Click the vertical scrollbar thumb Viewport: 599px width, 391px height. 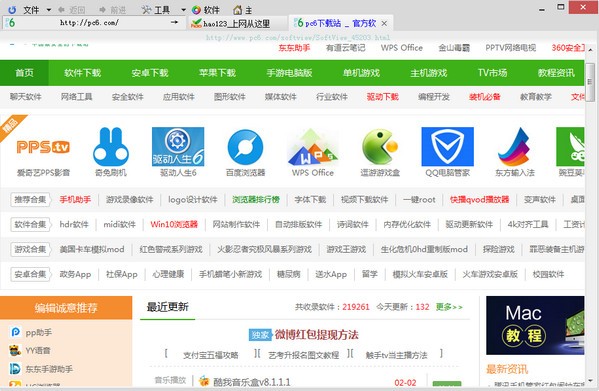click(590, 82)
